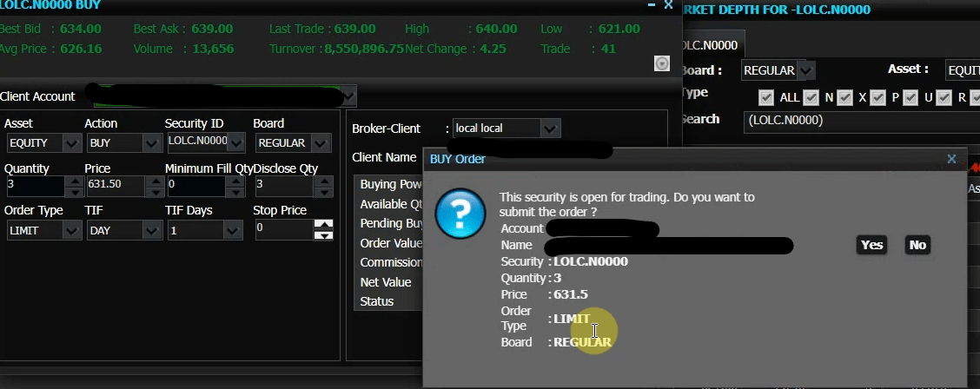Toggle the ALL type checkbox
Viewport: 980px width, 389px height.
tap(765, 98)
